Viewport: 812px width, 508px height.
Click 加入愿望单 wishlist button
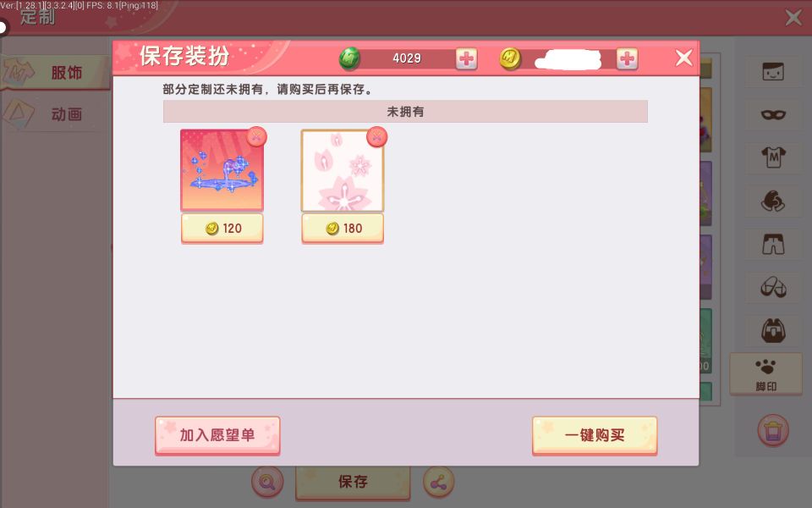tap(217, 435)
